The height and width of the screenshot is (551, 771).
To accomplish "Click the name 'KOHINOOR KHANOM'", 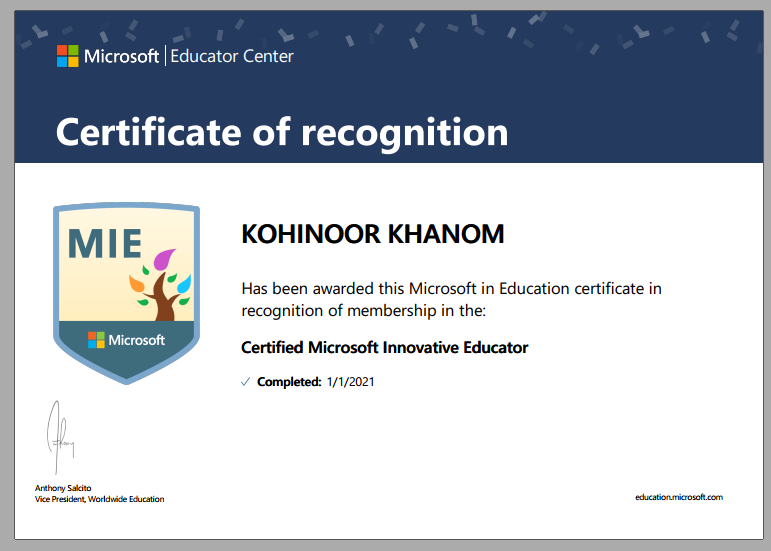I will [x=373, y=234].
